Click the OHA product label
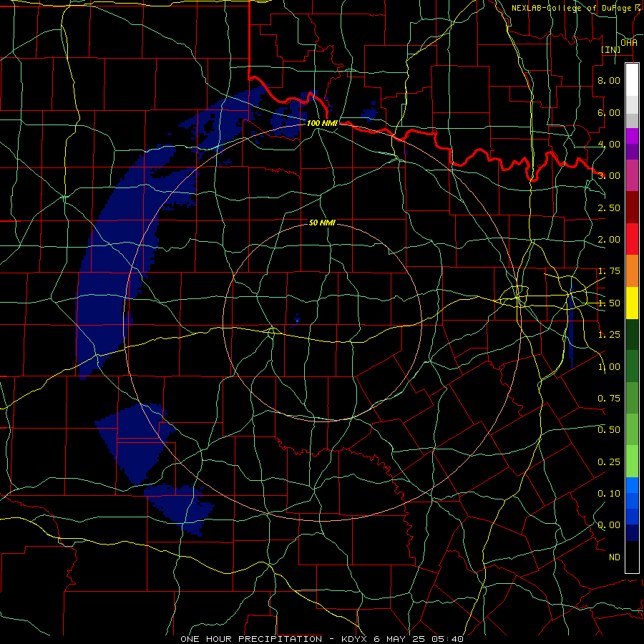This screenshot has width=644, height=644. pyautogui.click(x=629, y=42)
